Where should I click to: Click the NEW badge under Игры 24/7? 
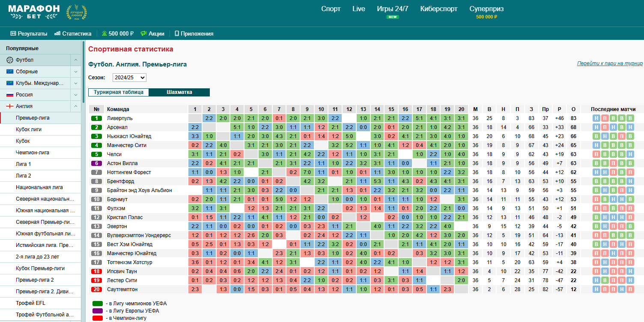click(x=393, y=17)
